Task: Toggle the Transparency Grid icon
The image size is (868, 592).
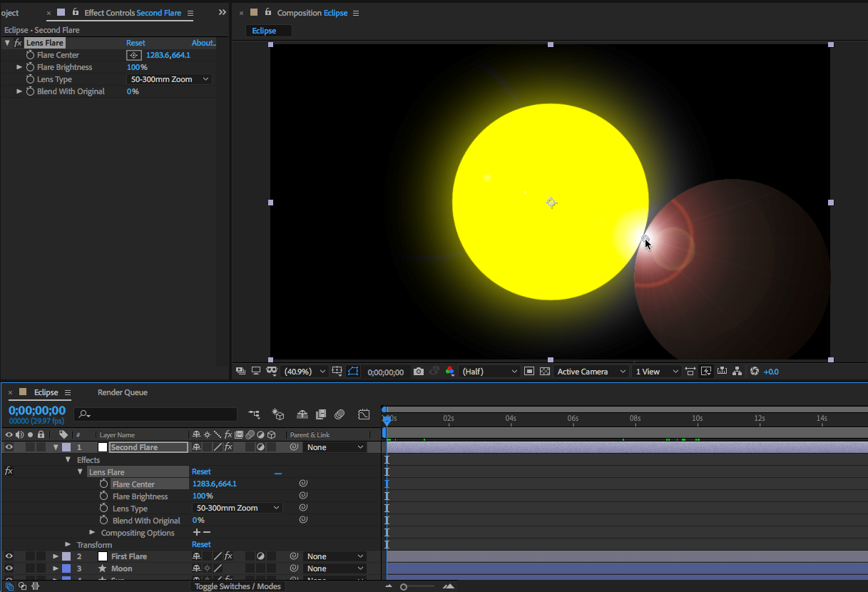Action: click(545, 372)
